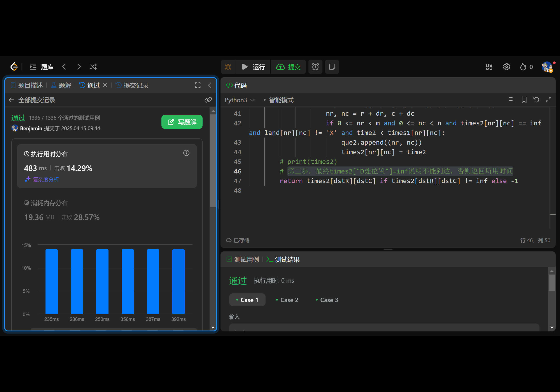
Task: Open the timer alarm clock icon
Action: [315, 67]
